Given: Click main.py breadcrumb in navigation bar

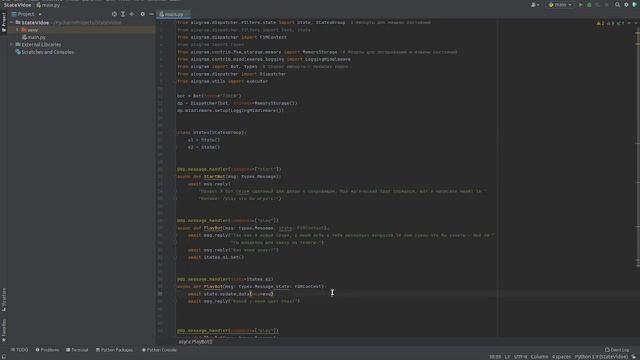Looking at the screenshot, I should pyautogui.click(x=48, y=5).
